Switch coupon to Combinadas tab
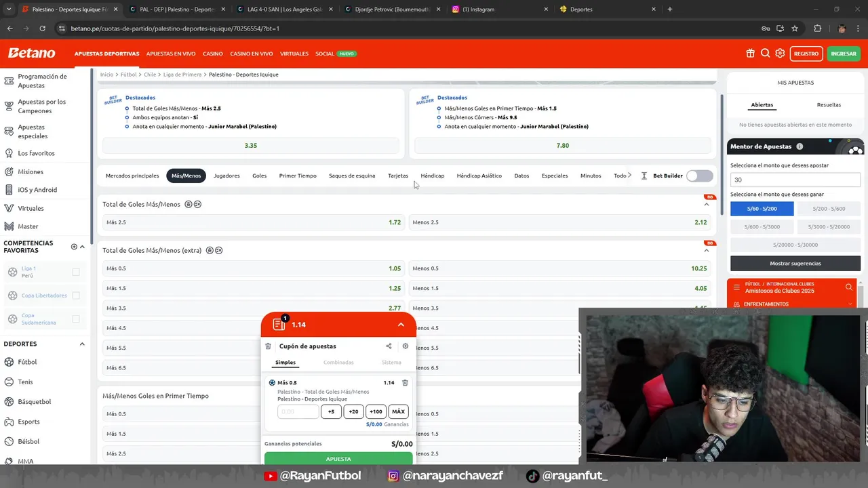This screenshot has width=868, height=488. pos(338,363)
